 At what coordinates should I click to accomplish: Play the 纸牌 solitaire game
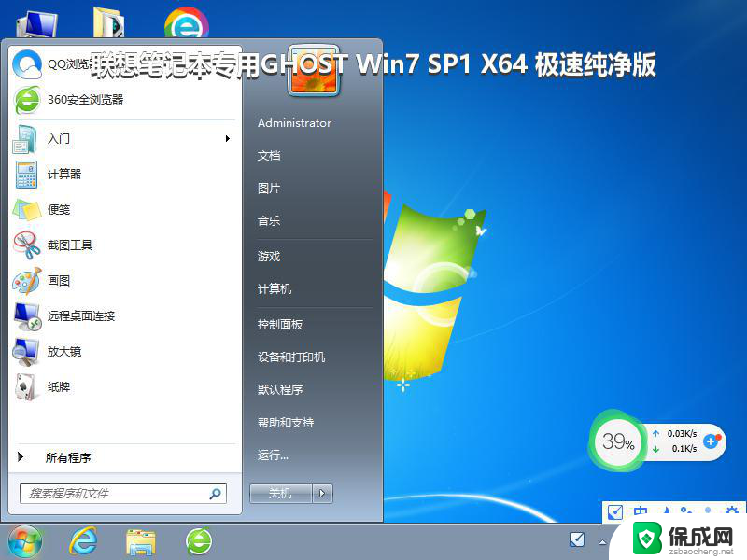pos(123,387)
